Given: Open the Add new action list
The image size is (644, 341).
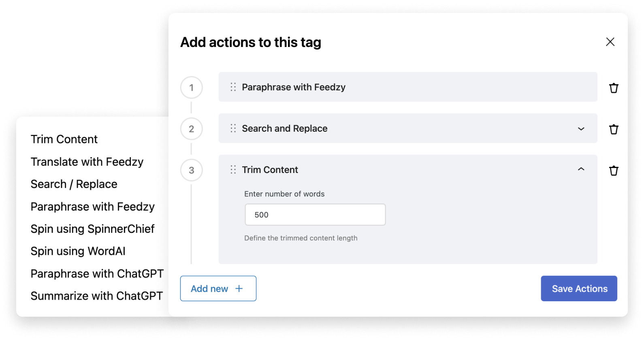Looking at the screenshot, I should click(218, 288).
